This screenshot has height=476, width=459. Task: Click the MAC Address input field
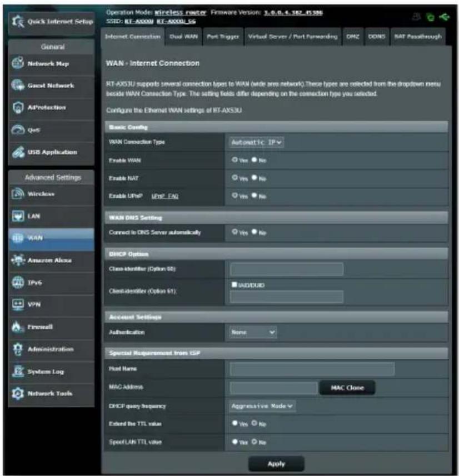[274, 388]
